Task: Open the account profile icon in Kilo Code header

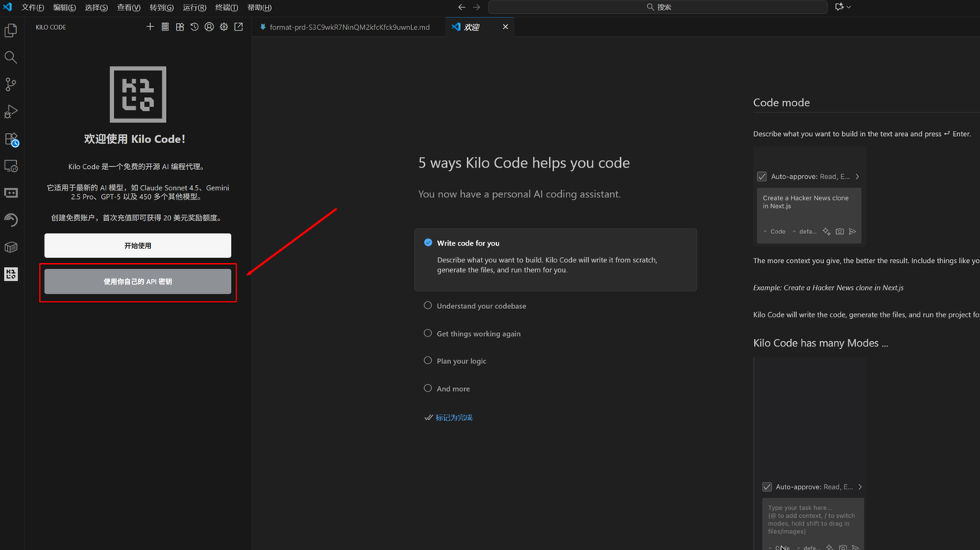Action: pyautogui.click(x=209, y=27)
